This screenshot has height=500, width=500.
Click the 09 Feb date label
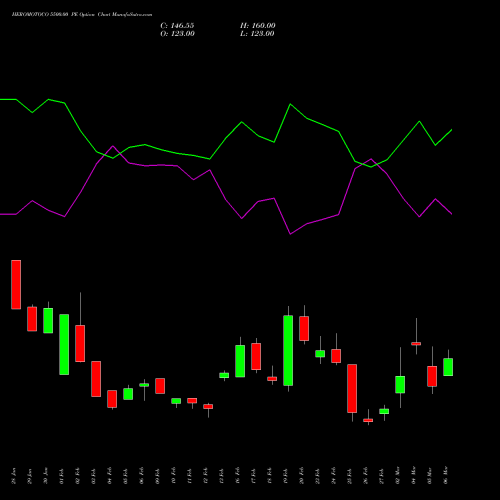[158, 476]
